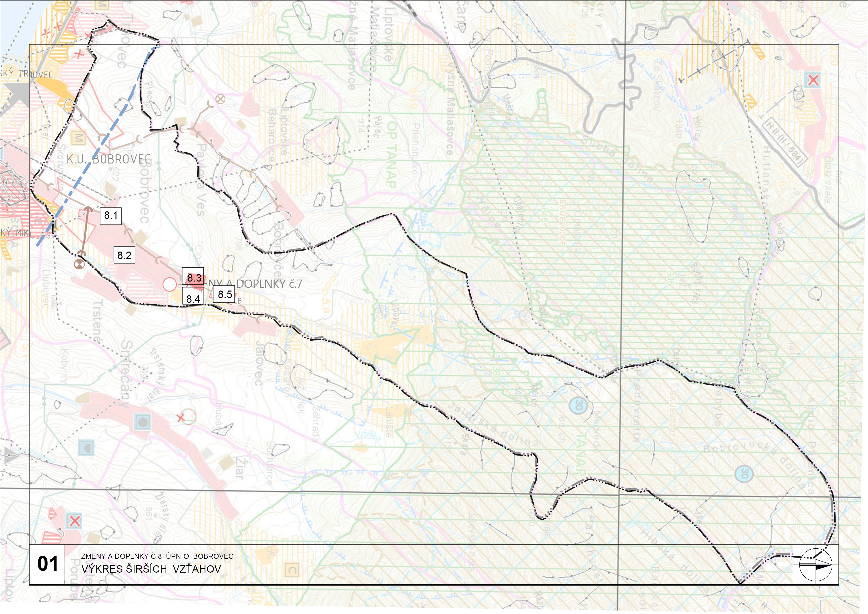The height and width of the screenshot is (614, 868).
Task: Click the red X marker at top right
Action: click(x=813, y=80)
